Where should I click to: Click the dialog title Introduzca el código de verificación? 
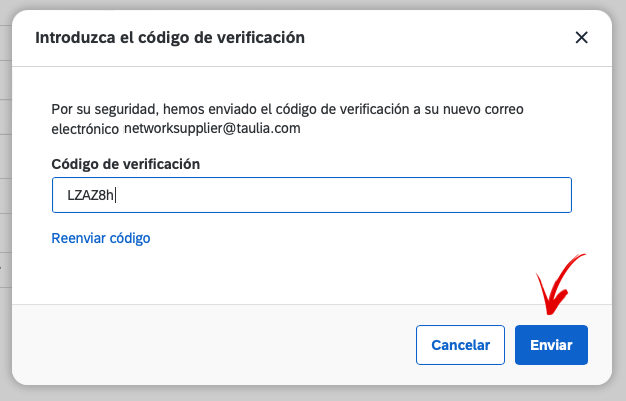(x=170, y=38)
